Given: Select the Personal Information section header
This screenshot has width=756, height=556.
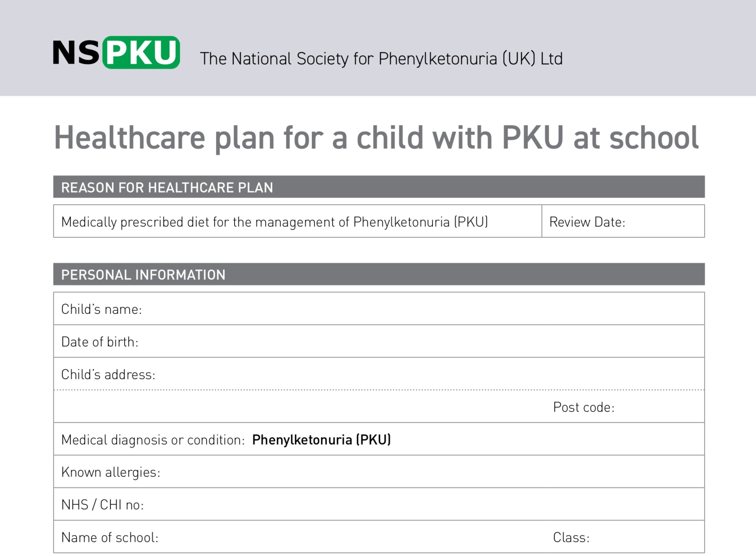Looking at the screenshot, I should click(143, 275).
